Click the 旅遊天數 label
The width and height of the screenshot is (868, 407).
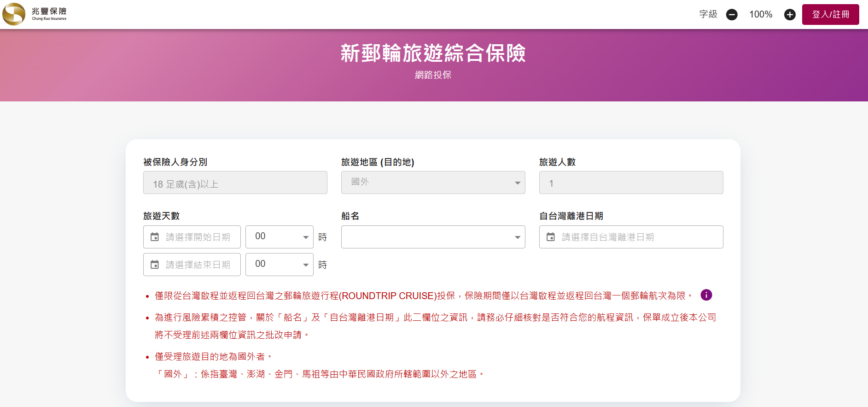tap(161, 216)
